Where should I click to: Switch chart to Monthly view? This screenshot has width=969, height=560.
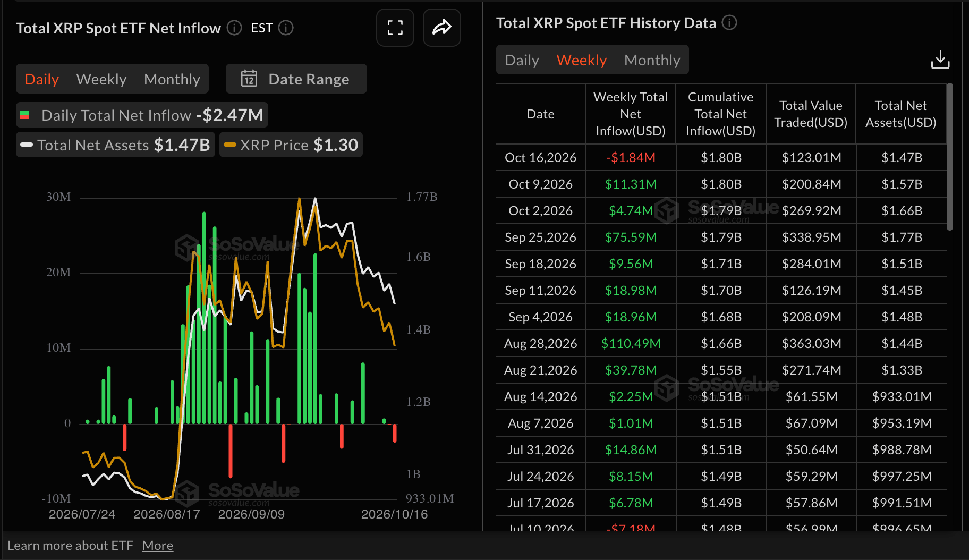tap(172, 79)
